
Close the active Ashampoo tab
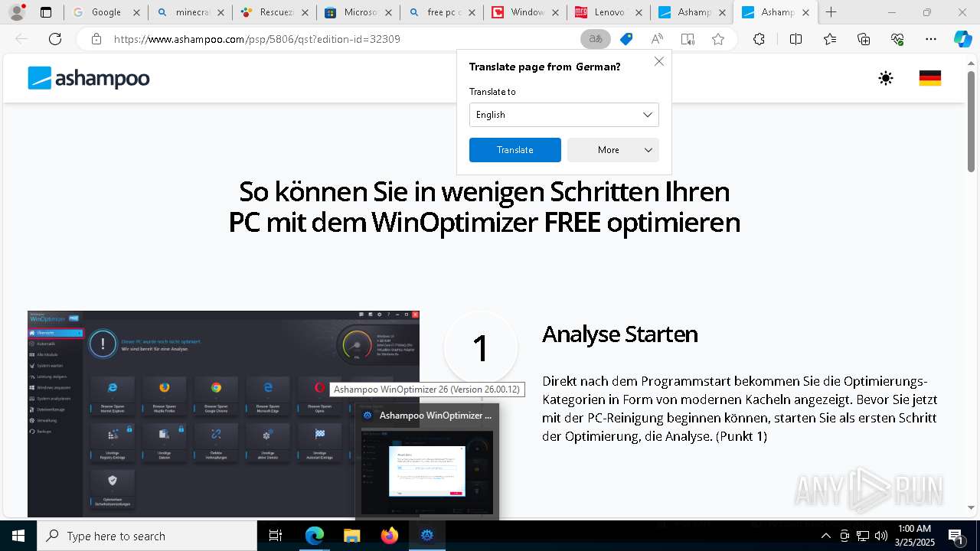(x=805, y=12)
